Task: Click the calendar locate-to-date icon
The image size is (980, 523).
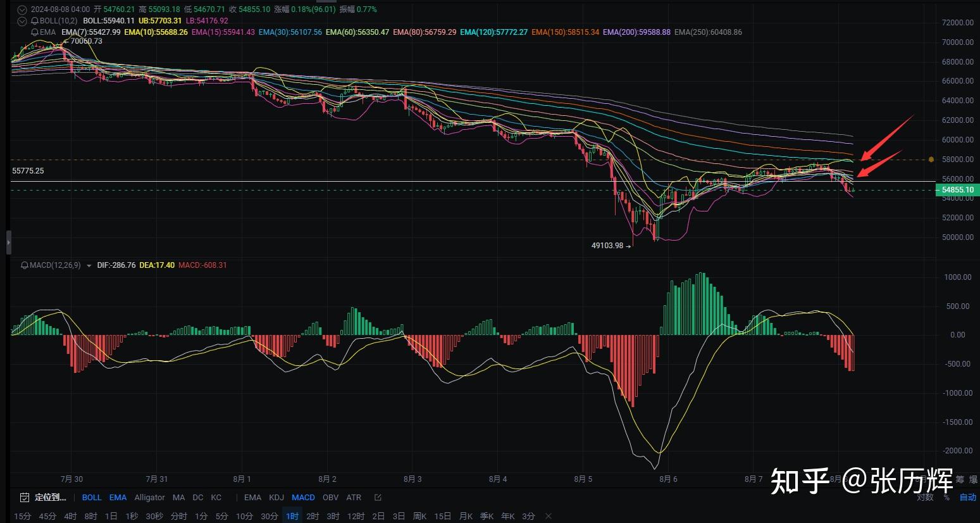Action: (25, 498)
